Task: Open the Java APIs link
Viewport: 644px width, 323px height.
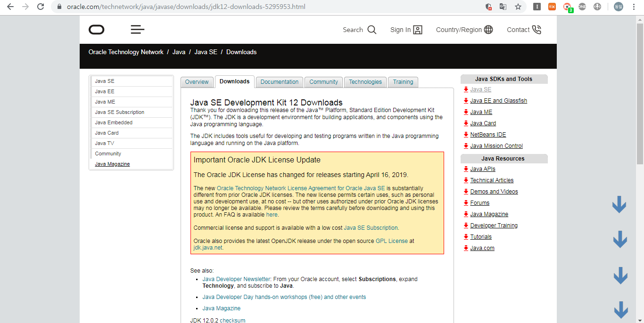Action: (483, 169)
